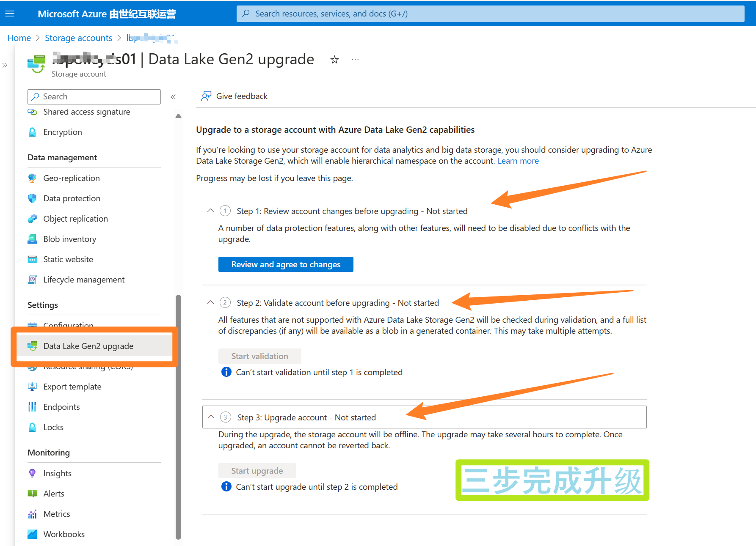Click Review and agree to changes
Image resolution: width=756 pixels, height=546 pixels.
[x=286, y=264]
